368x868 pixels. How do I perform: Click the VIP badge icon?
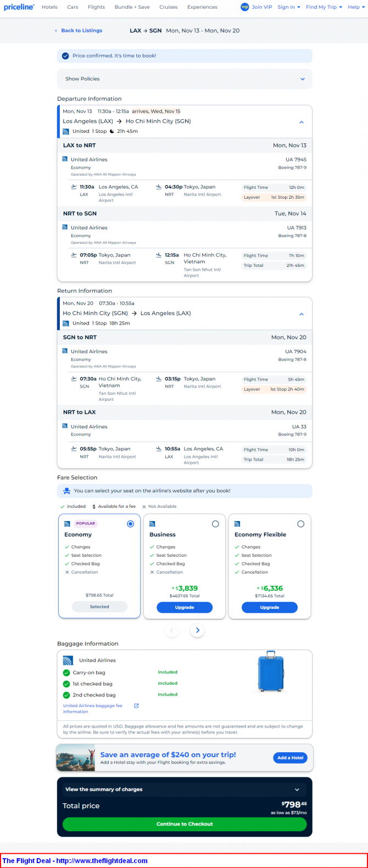(x=244, y=7)
